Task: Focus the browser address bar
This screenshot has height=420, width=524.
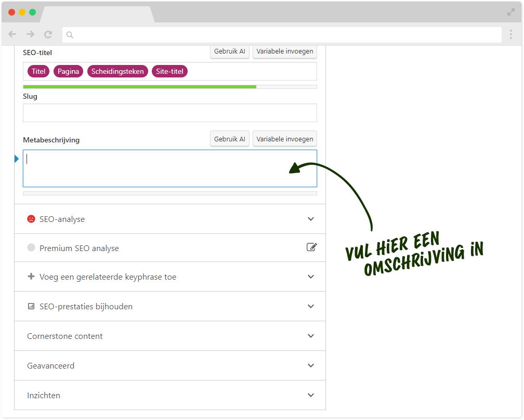Action: tap(282, 35)
